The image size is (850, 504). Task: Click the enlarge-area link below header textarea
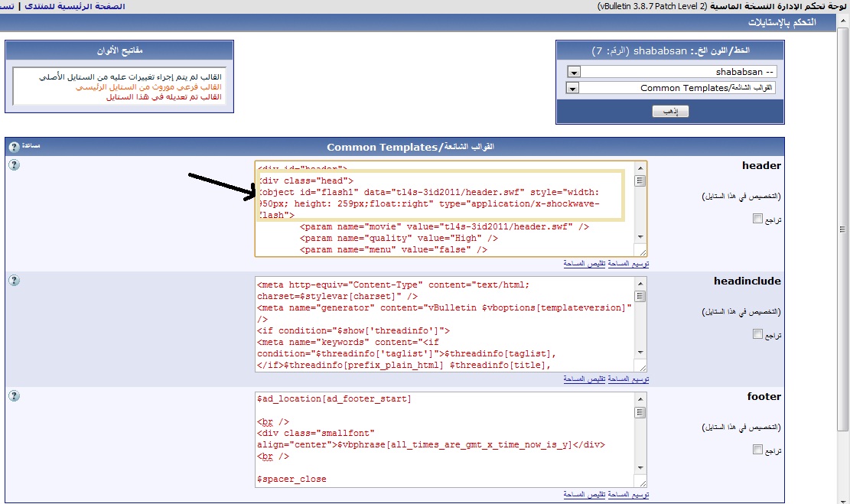(629, 263)
